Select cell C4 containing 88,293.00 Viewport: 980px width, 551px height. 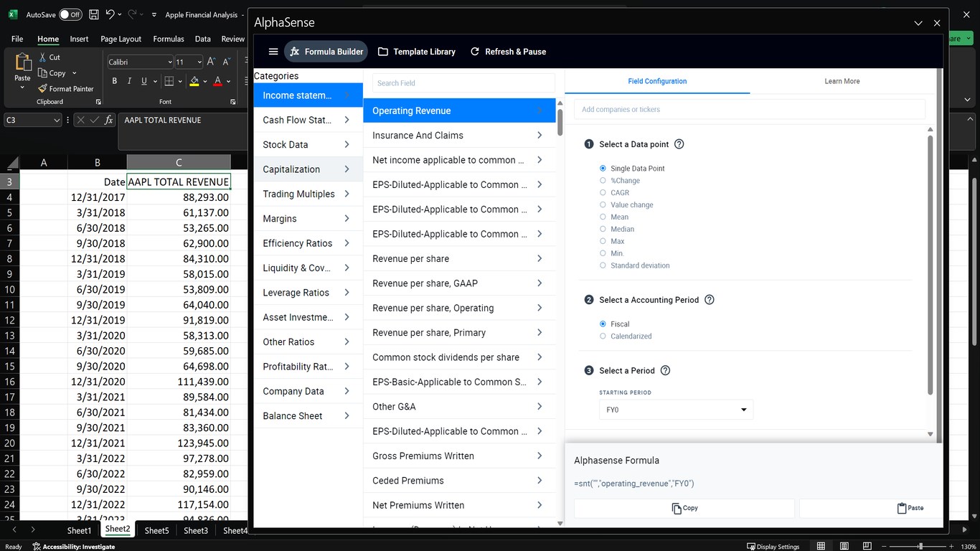click(x=179, y=197)
